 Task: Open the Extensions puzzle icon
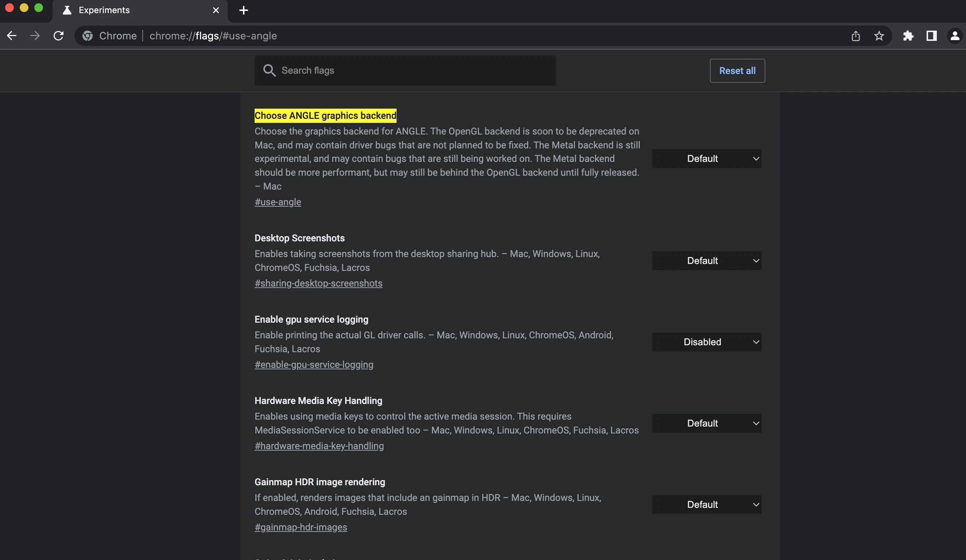908,36
